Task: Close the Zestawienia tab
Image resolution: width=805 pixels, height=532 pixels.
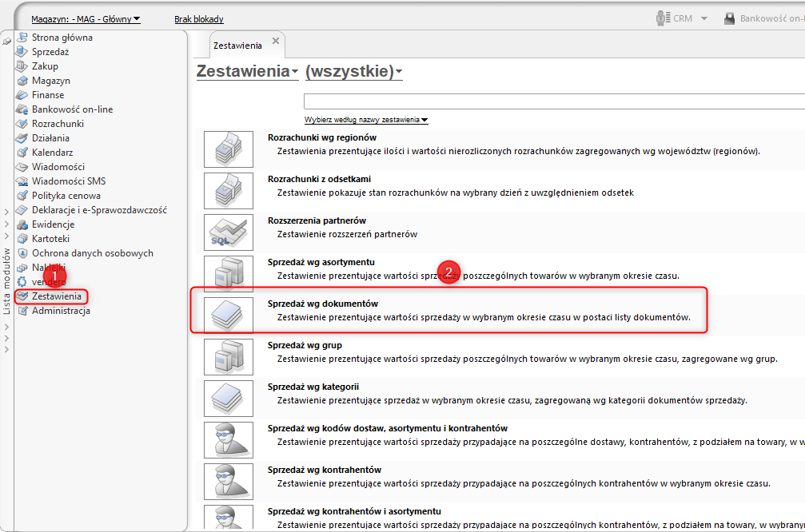Action: pos(276,41)
